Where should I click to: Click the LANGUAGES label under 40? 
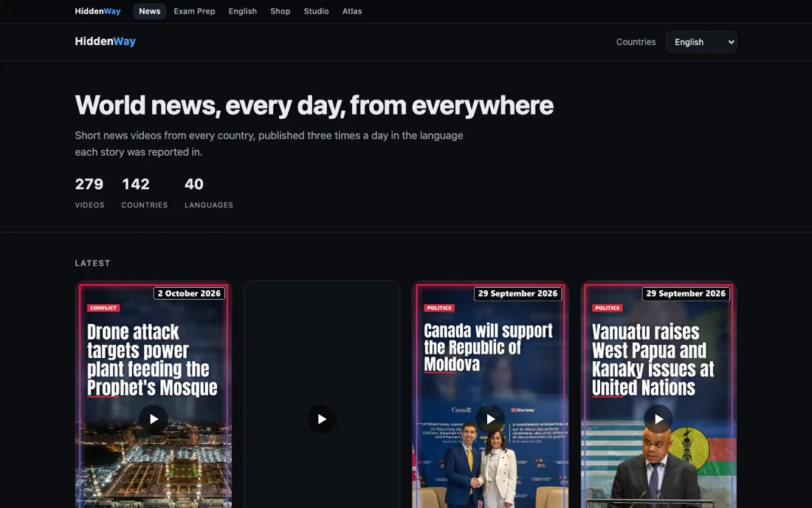point(209,205)
